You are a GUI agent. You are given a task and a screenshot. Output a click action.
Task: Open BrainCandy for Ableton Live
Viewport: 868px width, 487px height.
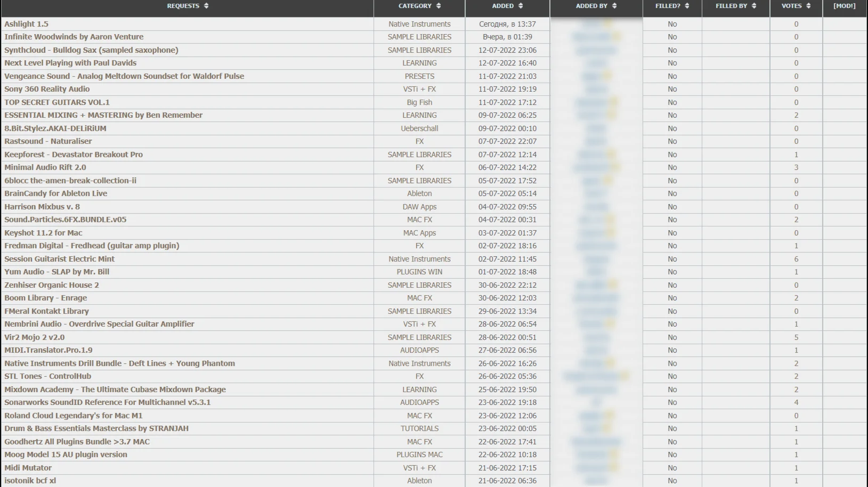56,193
